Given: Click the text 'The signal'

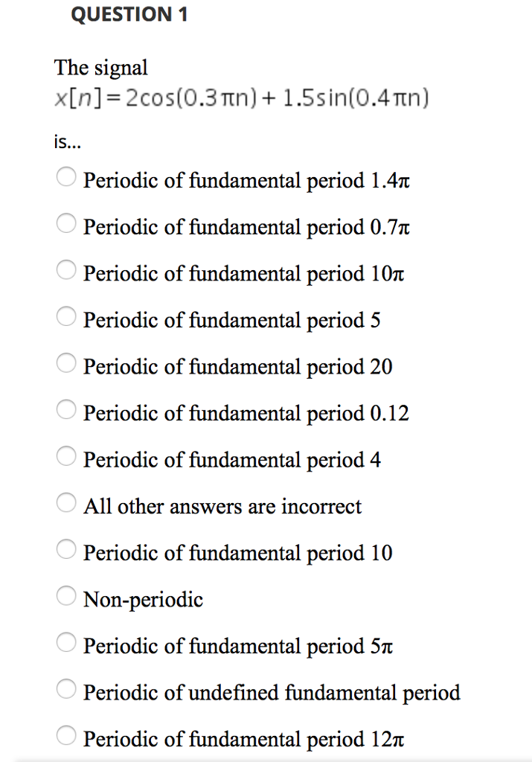Looking at the screenshot, I should tap(100, 68).
